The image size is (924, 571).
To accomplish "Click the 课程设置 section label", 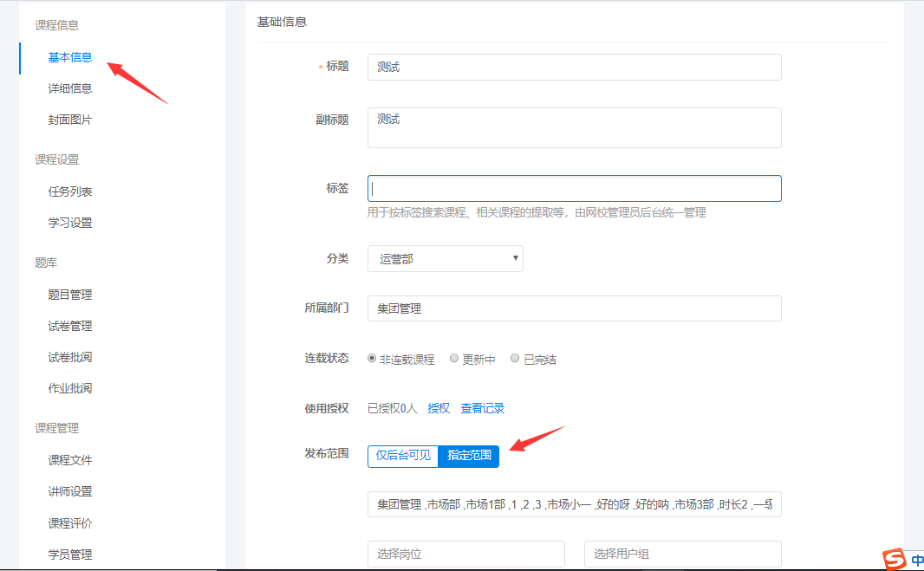I will 56,159.
